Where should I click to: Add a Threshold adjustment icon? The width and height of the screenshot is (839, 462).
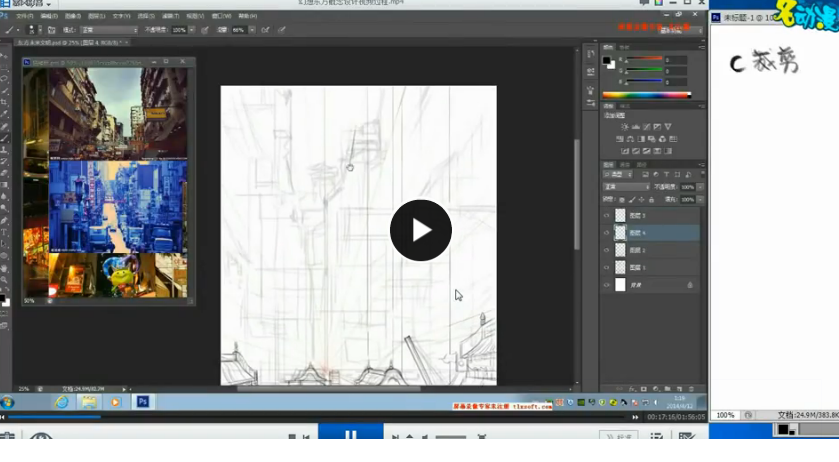(646, 152)
